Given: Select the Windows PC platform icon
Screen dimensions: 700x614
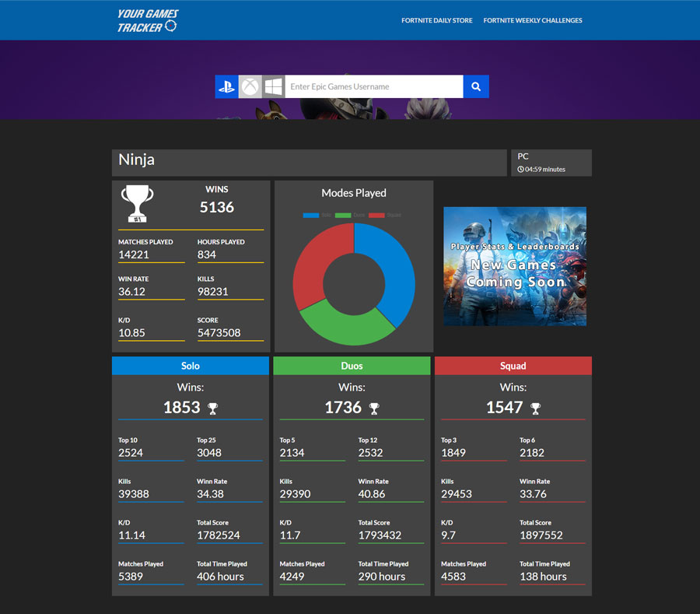Looking at the screenshot, I should click(x=273, y=86).
